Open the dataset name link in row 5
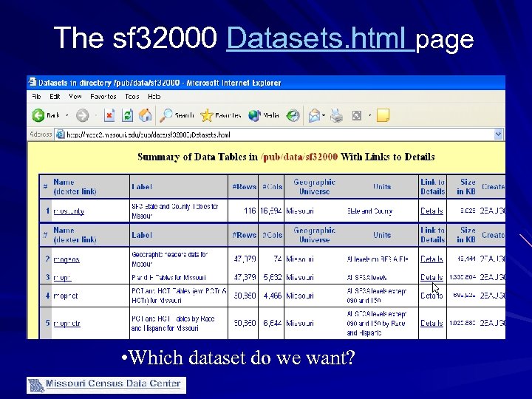This screenshot has height=399, width=532. [x=66, y=324]
